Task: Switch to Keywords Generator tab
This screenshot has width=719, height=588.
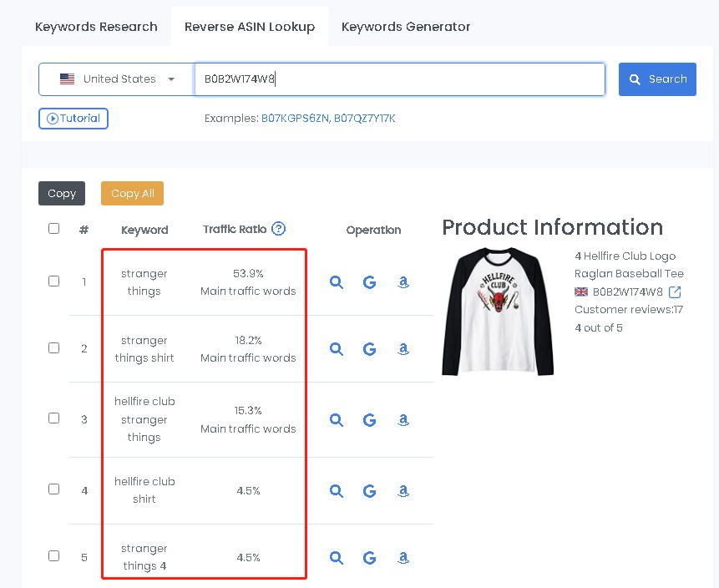Action: click(x=406, y=27)
